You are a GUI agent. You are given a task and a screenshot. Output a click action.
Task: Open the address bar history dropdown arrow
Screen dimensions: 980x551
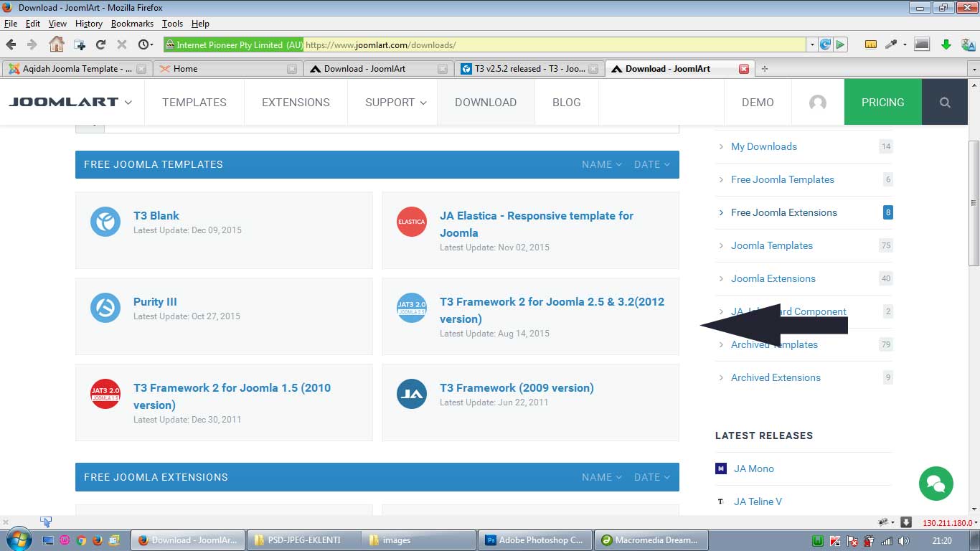[x=812, y=44]
